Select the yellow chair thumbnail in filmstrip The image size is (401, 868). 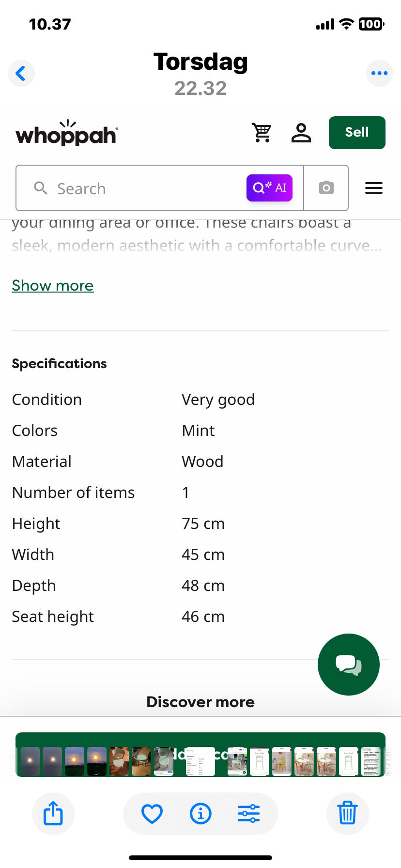point(282,761)
